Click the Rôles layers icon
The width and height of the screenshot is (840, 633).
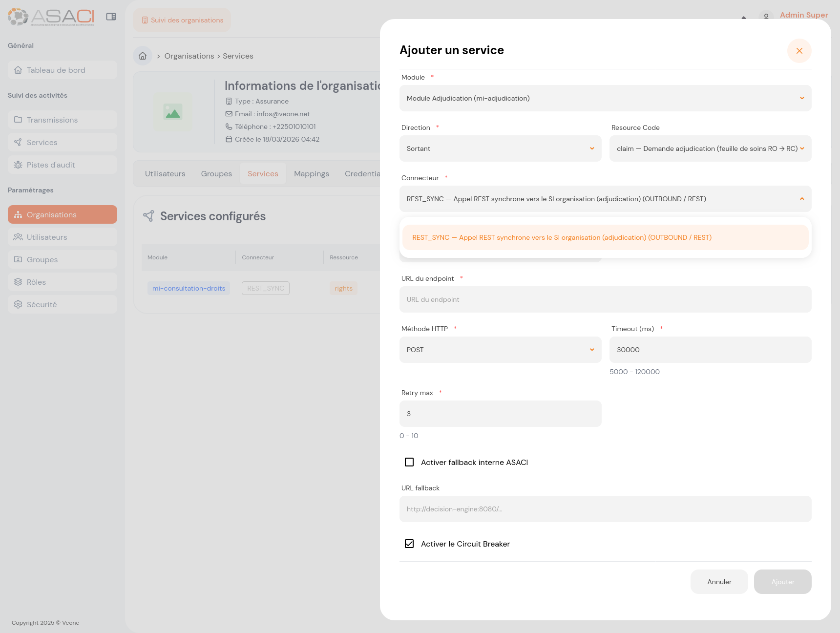pyautogui.click(x=18, y=282)
